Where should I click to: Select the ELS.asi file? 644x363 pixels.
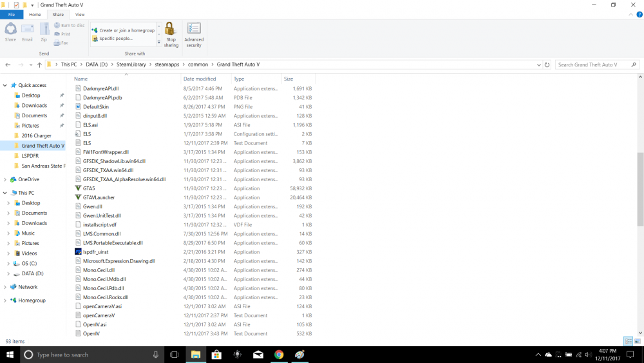click(x=90, y=125)
